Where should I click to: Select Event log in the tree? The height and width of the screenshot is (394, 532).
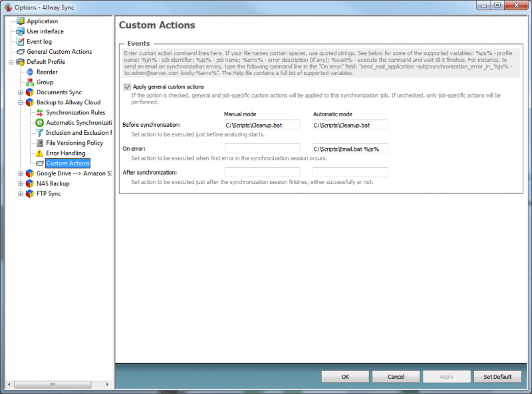coord(39,41)
